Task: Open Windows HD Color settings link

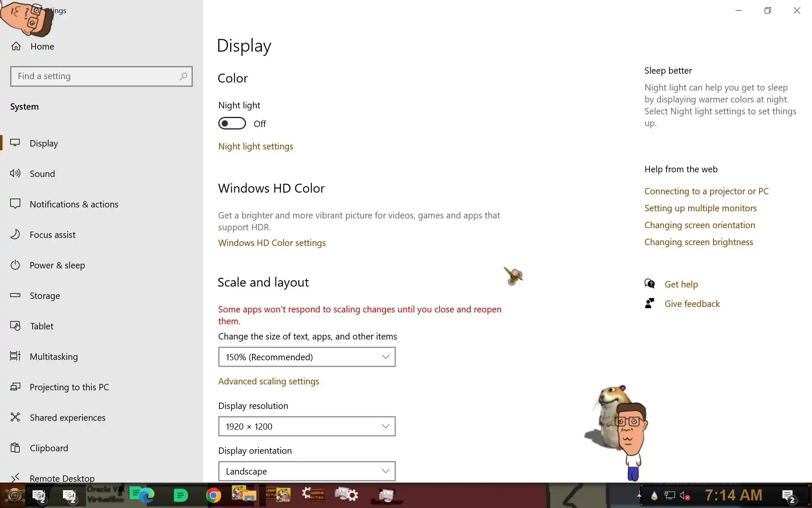Action: pos(272,243)
